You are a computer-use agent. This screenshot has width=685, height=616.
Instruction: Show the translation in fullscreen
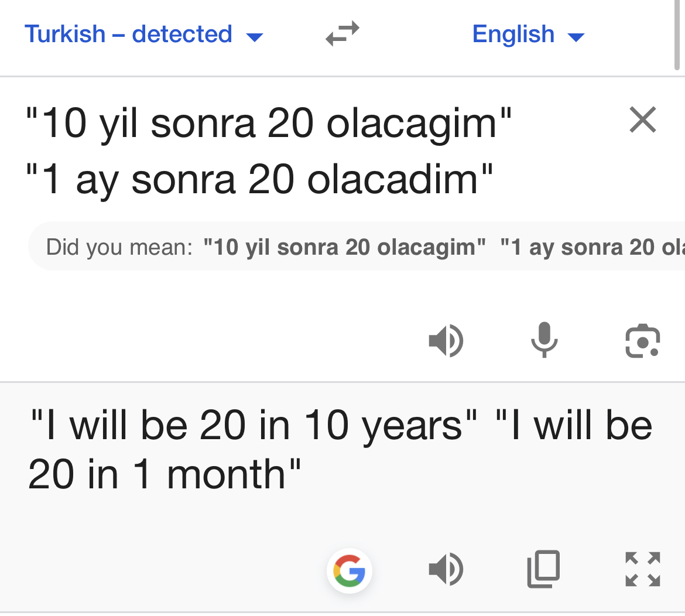click(642, 569)
